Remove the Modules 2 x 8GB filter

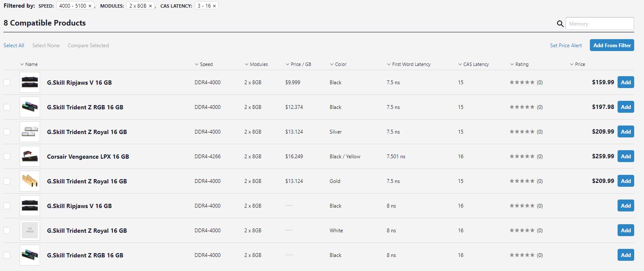click(x=150, y=6)
